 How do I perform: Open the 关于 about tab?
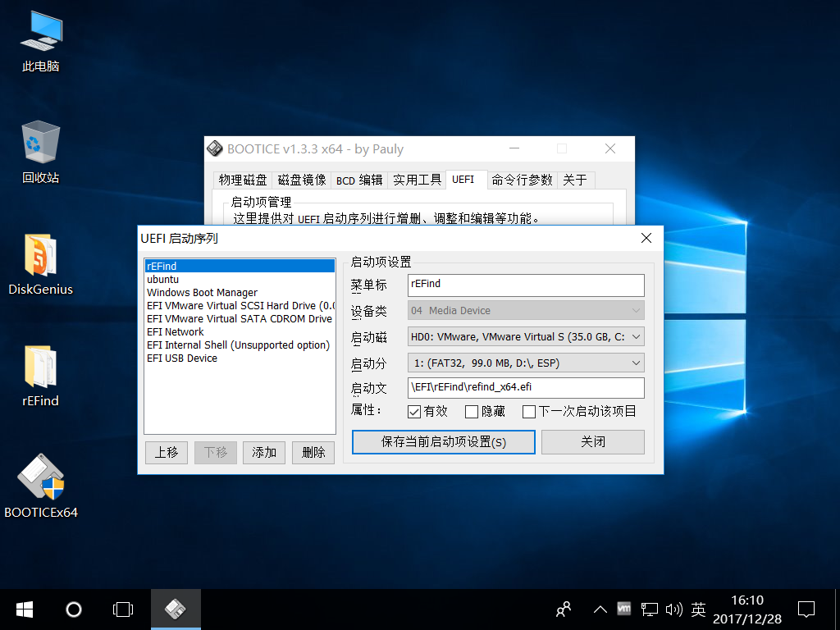coord(575,180)
